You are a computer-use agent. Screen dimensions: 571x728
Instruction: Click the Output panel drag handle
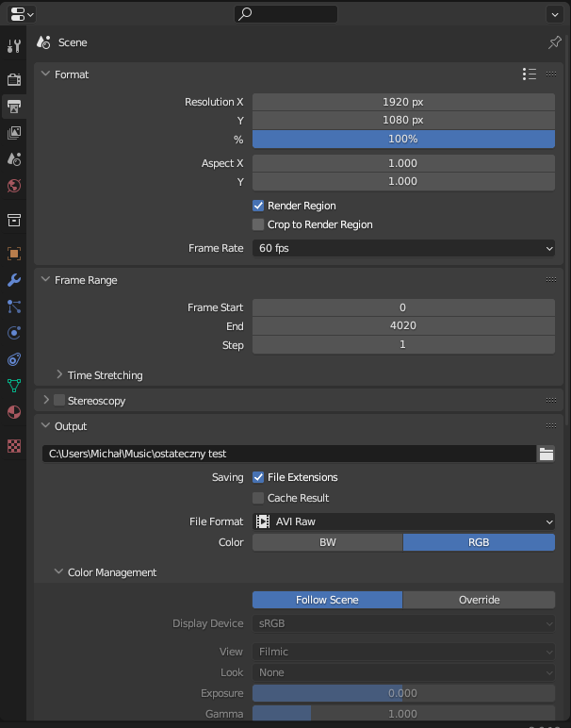click(551, 425)
